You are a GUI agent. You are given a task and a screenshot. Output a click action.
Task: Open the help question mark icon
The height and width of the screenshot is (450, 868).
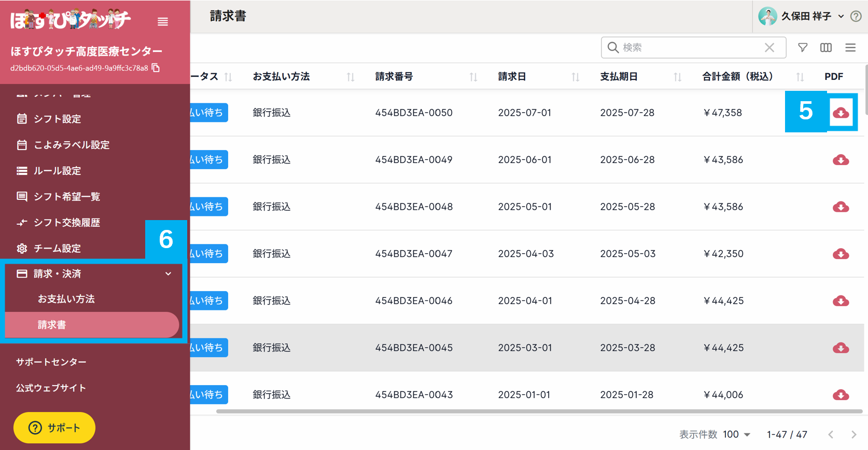(x=856, y=17)
